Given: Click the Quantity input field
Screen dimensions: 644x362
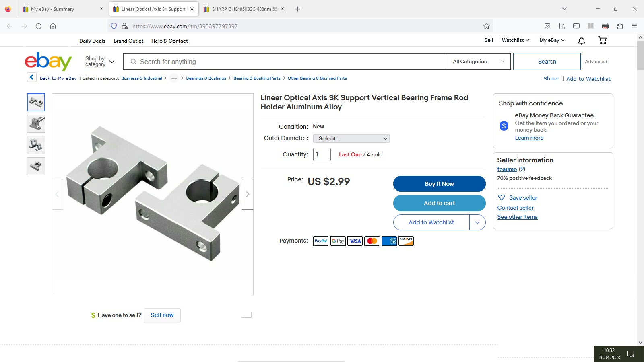Looking at the screenshot, I should coord(322,154).
